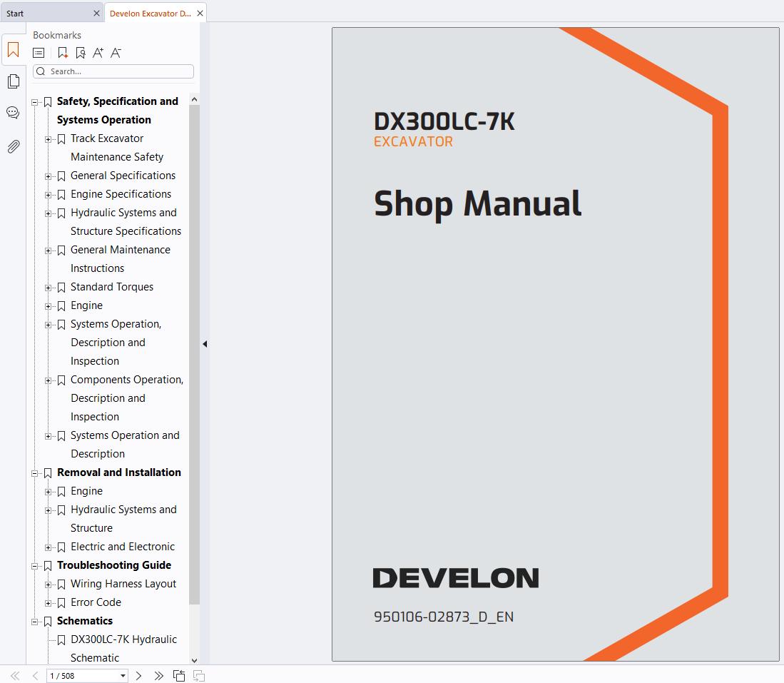This screenshot has width=784, height=683.
Task: Increase bookmark font size with A+ icon
Action: [x=98, y=53]
